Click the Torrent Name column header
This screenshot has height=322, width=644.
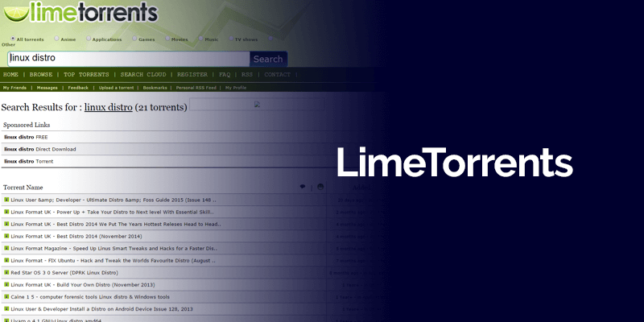pos(23,188)
